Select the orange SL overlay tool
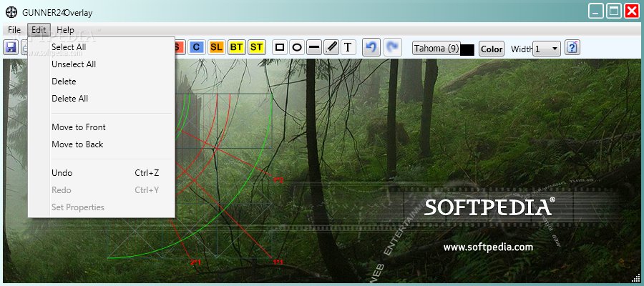Screen dimensions: 644x286 click(x=216, y=47)
